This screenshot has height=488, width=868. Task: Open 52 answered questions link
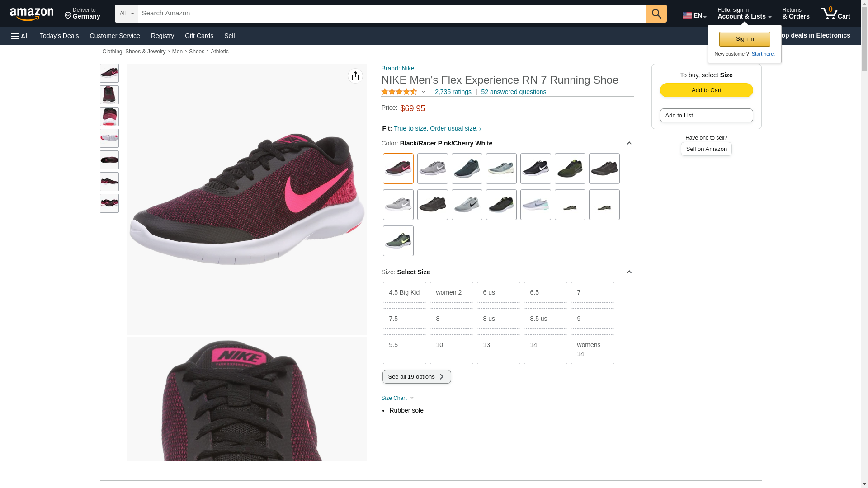click(513, 92)
